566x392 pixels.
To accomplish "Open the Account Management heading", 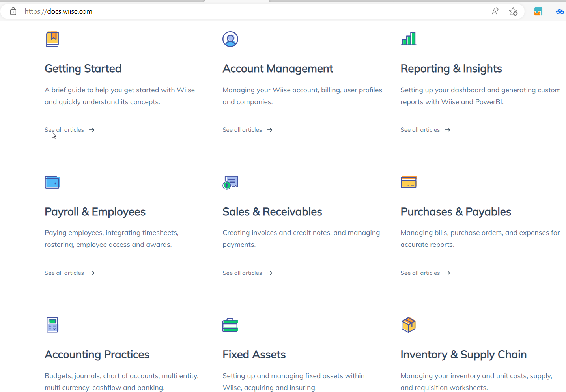I will pos(278,69).
